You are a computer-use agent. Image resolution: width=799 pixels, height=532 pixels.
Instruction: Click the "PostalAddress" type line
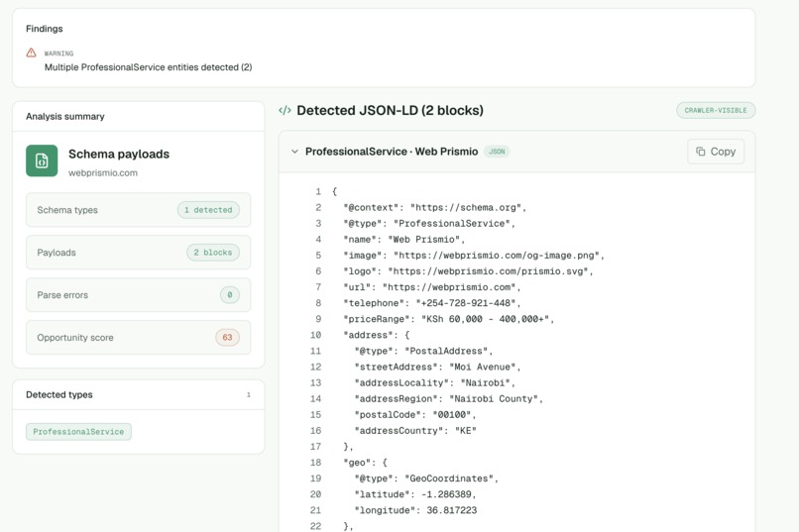tap(423, 352)
